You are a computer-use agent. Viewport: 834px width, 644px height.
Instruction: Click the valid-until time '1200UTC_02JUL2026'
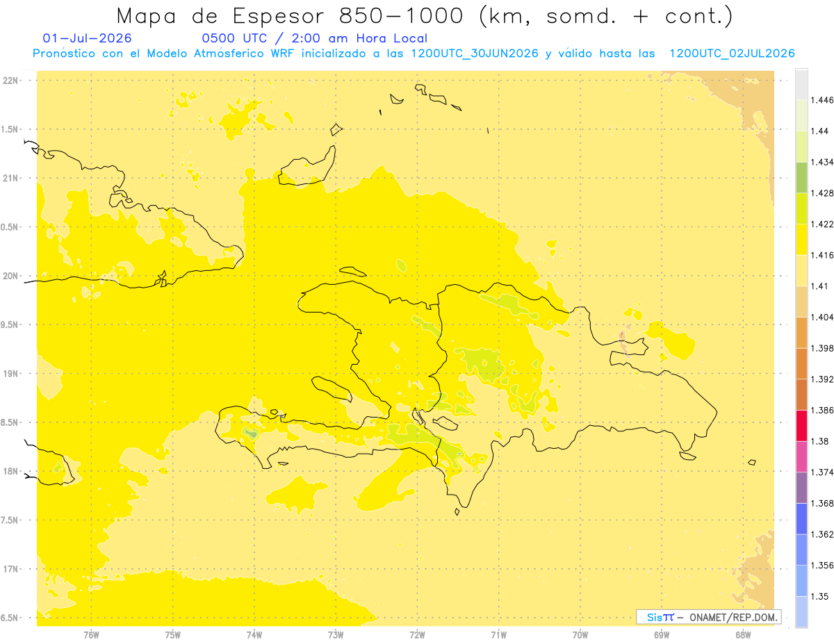click(732, 53)
